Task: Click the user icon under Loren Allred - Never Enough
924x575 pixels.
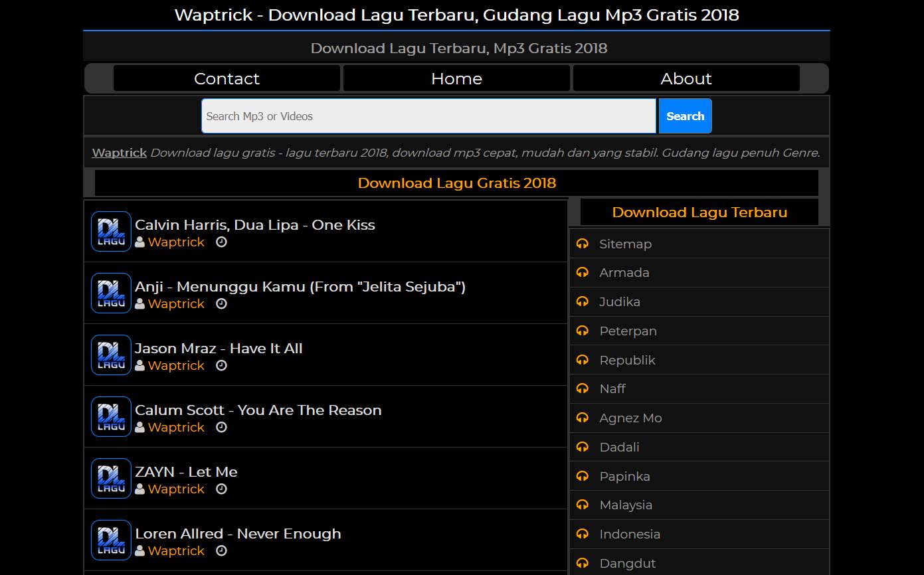Action: pos(139,551)
